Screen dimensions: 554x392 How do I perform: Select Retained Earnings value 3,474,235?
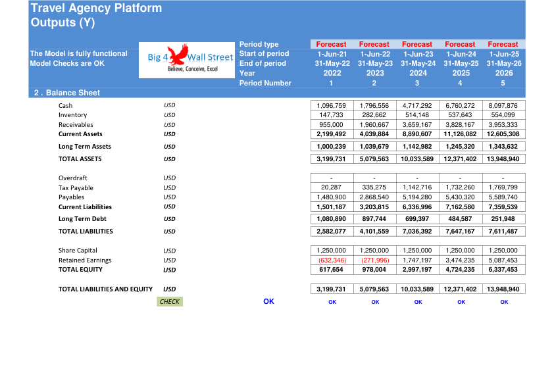click(x=461, y=260)
